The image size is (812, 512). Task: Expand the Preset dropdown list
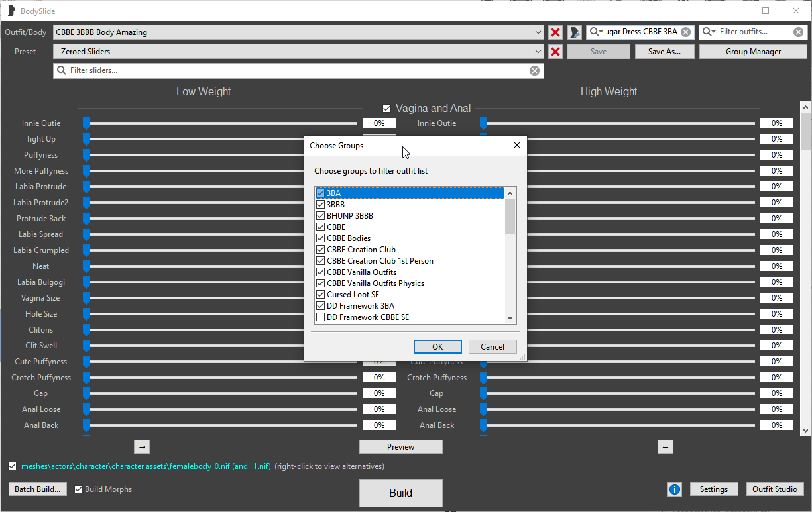coord(538,52)
